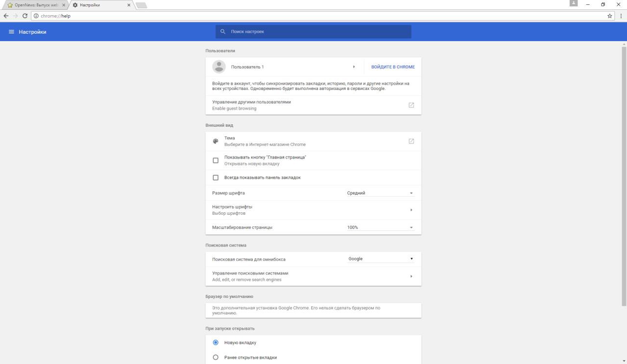The height and width of the screenshot is (364, 627).
Task: Switch to the OpenNews tab
Action: (x=35, y=5)
